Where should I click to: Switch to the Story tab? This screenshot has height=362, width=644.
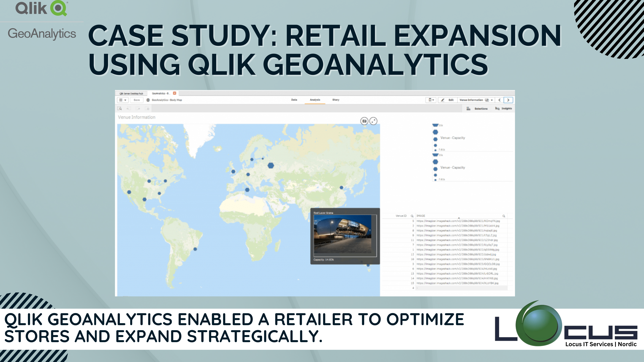[336, 100]
